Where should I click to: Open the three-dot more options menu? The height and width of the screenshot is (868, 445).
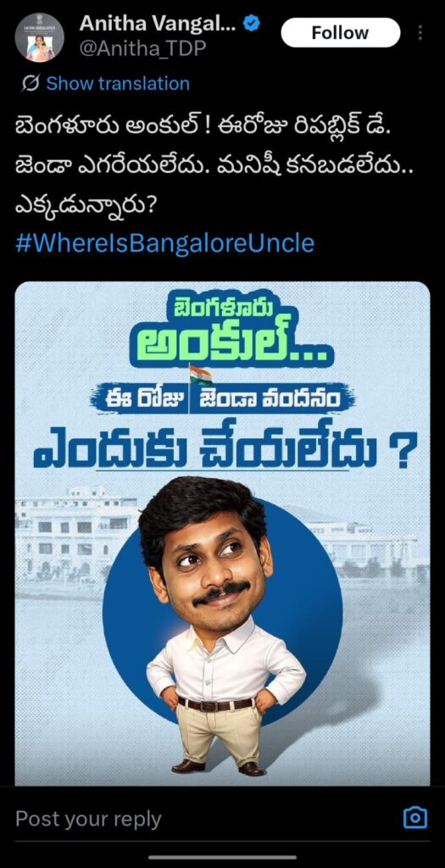point(420,33)
